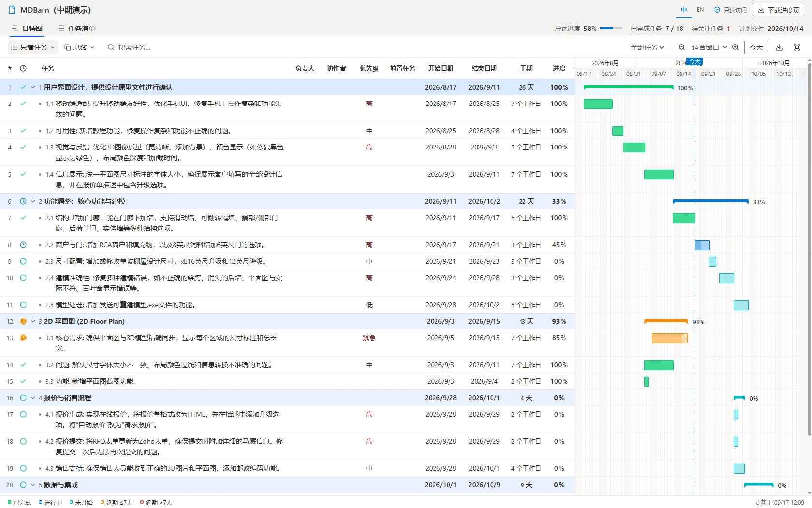Click the zoom in magnifier icon
The height and width of the screenshot is (508, 812).
pos(736,47)
